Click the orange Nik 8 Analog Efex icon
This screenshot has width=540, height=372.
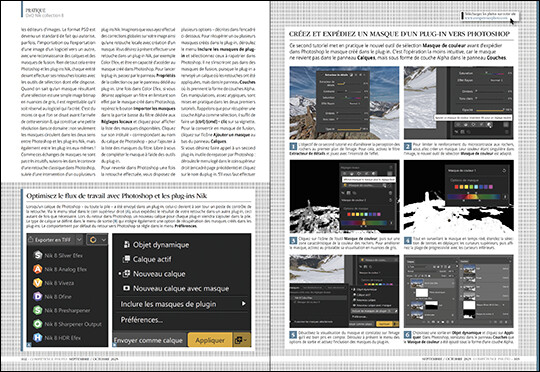[38, 269]
